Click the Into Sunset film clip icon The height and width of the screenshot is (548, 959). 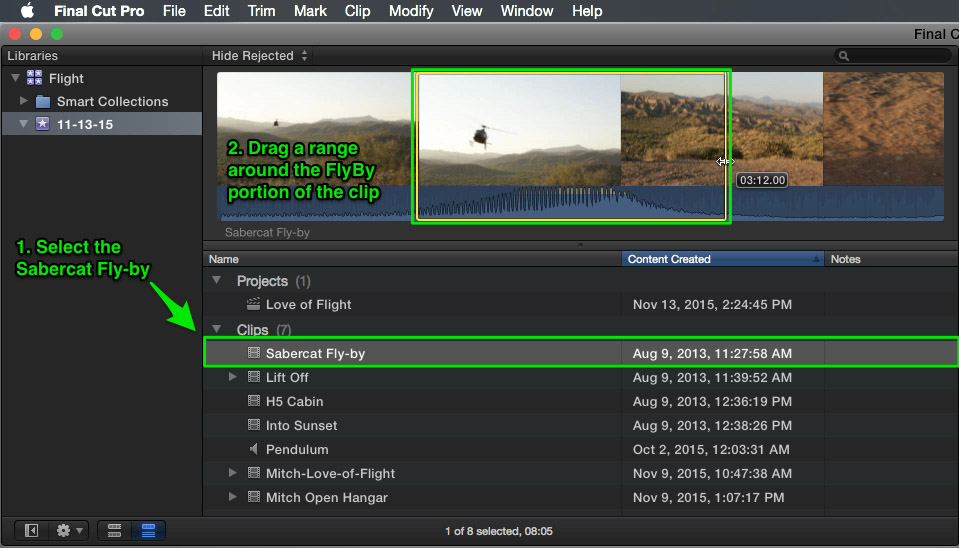(254, 424)
